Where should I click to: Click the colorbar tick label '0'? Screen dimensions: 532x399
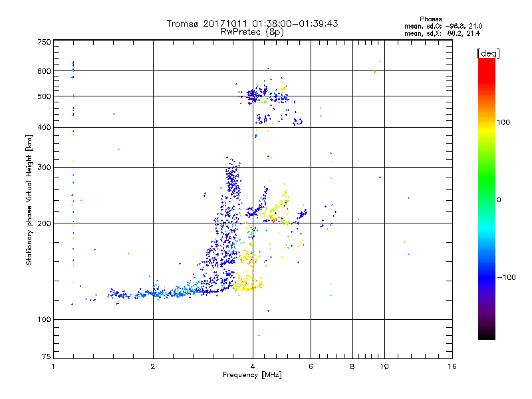pos(499,200)
